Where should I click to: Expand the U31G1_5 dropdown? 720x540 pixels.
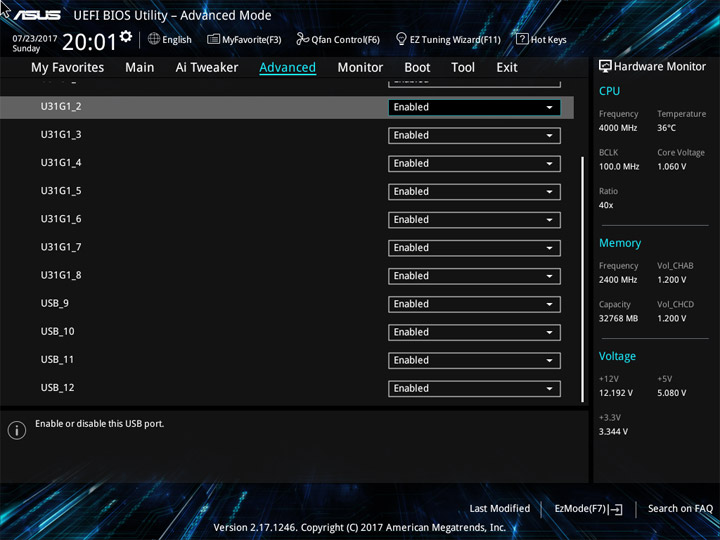pyautogui.click(x=474, y=191)
